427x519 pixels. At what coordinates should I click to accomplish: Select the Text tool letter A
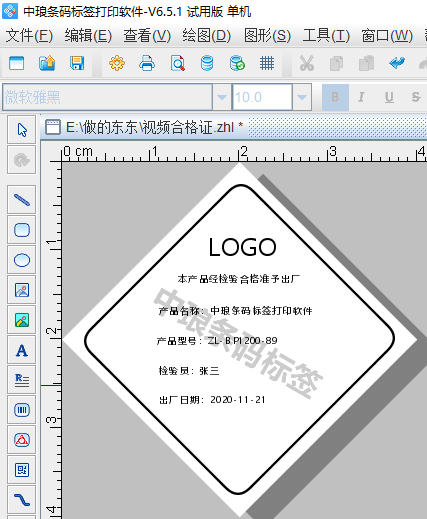[22, 350]
